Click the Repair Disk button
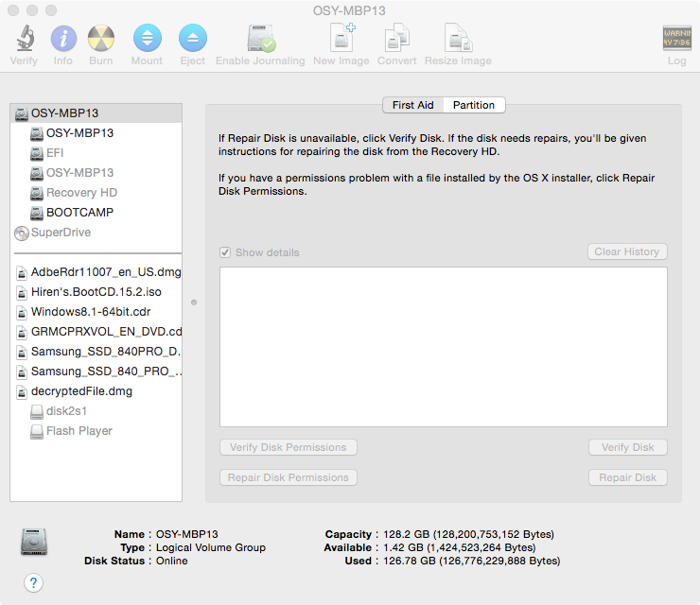700x605 pixels. pos(628,477)
